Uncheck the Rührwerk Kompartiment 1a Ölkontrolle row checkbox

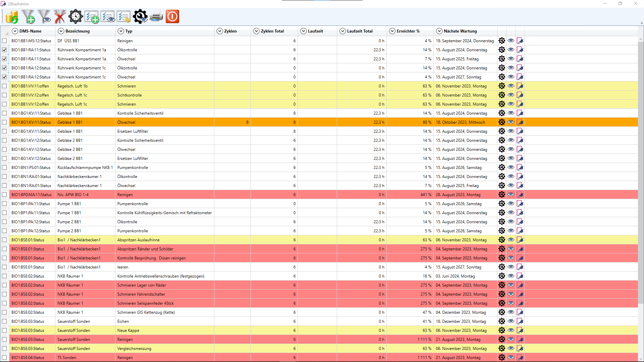coord(4,50)
